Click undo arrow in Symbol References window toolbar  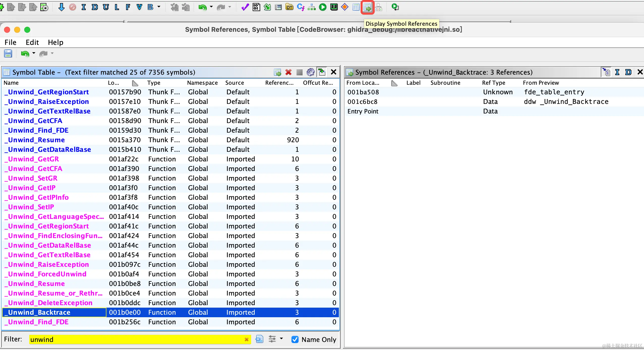pyautogui.click(x=25, y=54)
